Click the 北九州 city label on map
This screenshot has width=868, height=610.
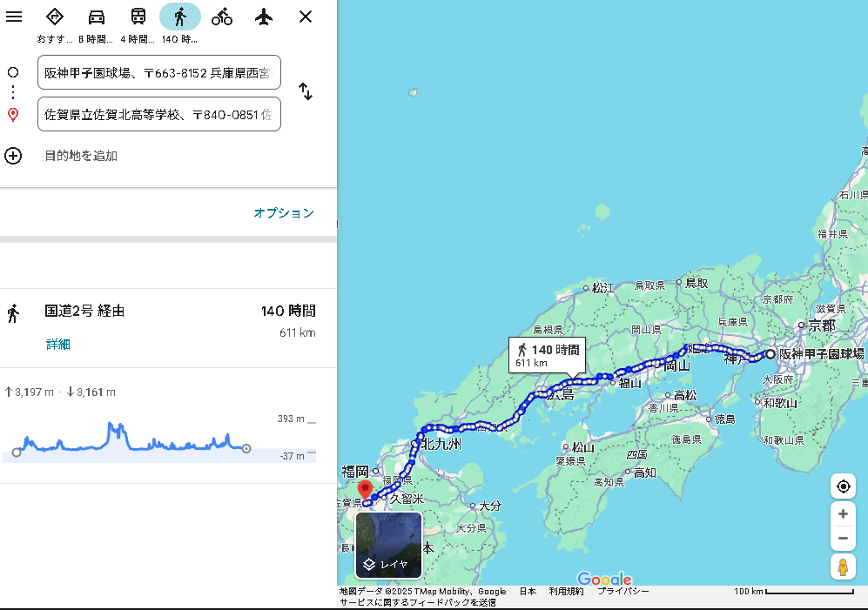click(441, 444)
